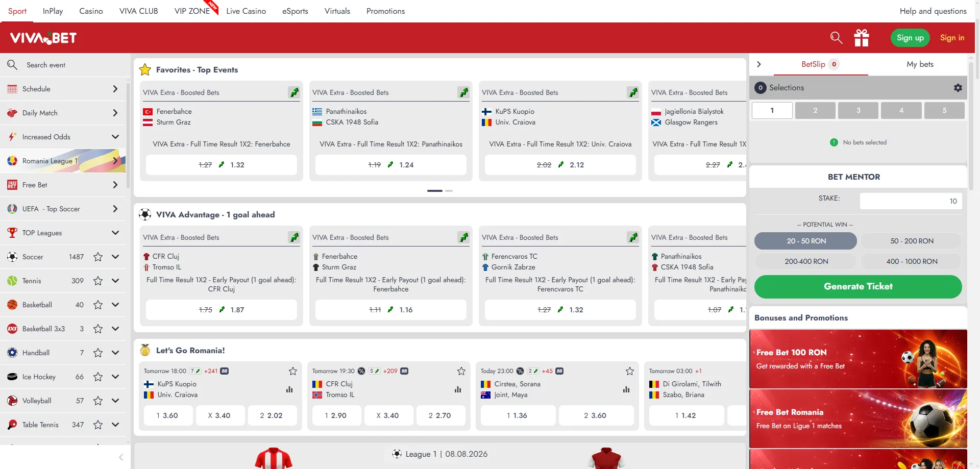Favorite the CFR Cluj match star
The image size is (980, 469).
(x=461, y=371)
